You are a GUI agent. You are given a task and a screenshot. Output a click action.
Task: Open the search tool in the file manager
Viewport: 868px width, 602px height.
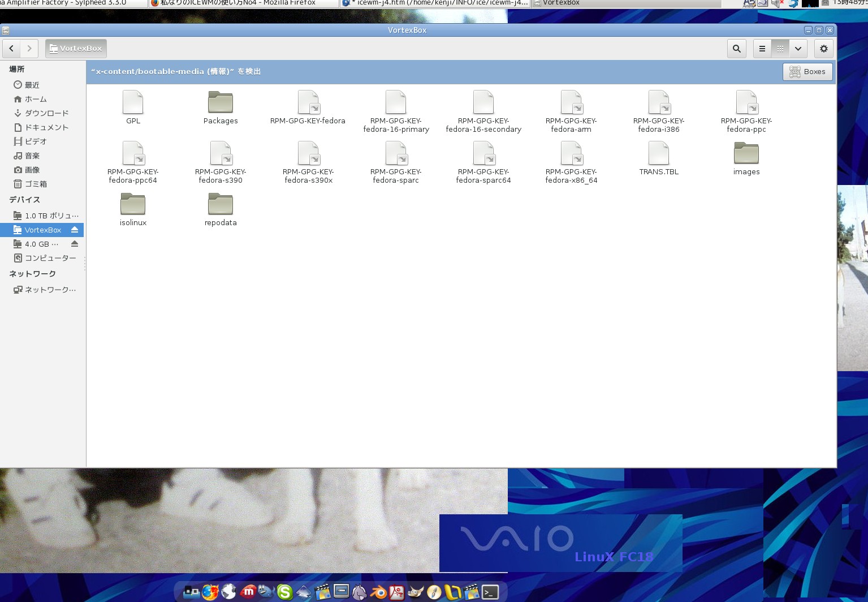(736, 49)
